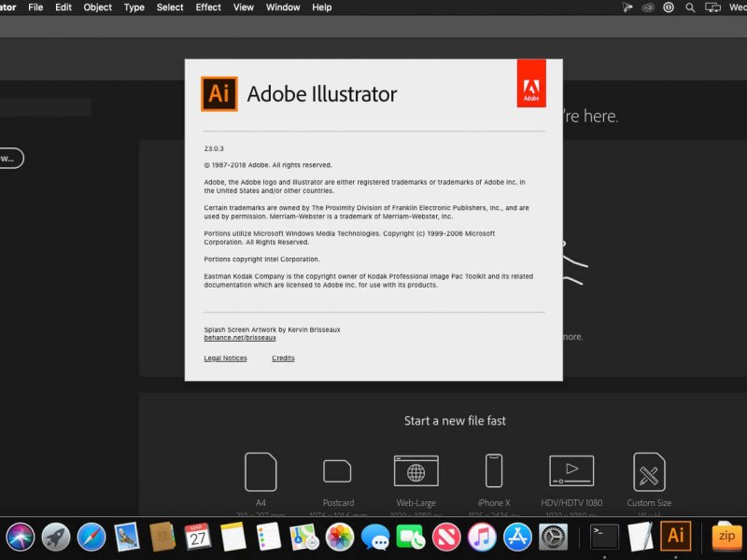Screen dimensions: 747x560
Task: Click the Ai logo in About dialog
Action: pos(219,94)
